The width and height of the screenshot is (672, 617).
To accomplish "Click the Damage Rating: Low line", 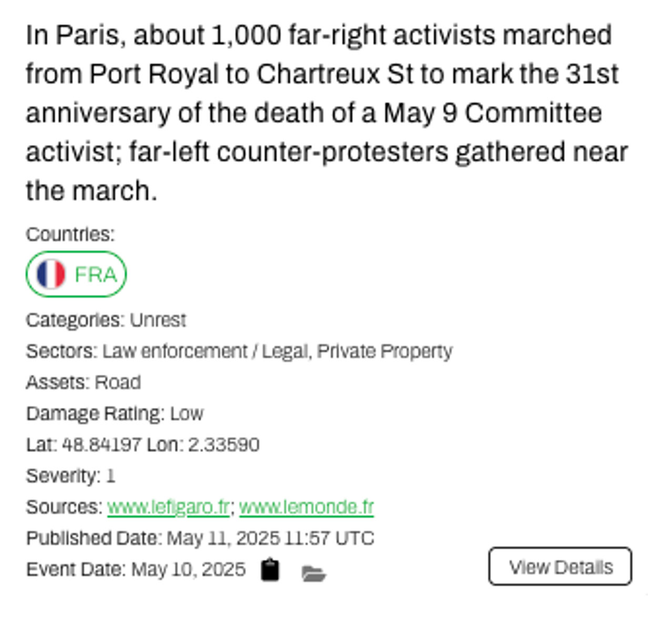I will [x=114, y=414].
